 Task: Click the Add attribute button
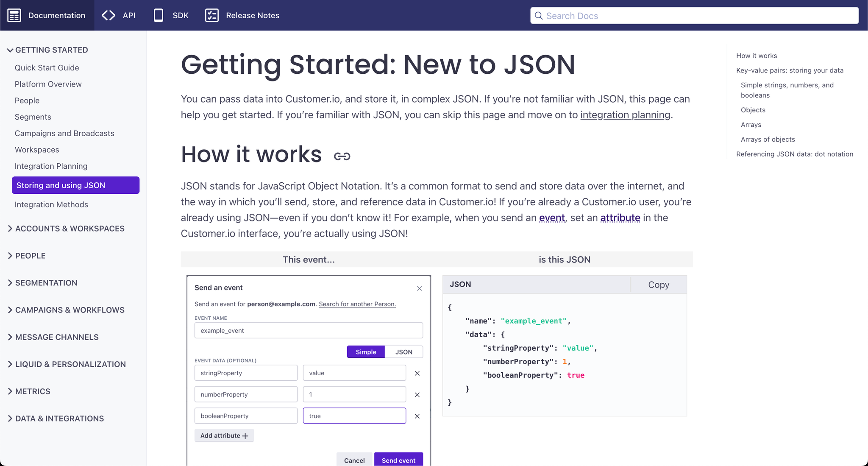(x=224, y=435)
